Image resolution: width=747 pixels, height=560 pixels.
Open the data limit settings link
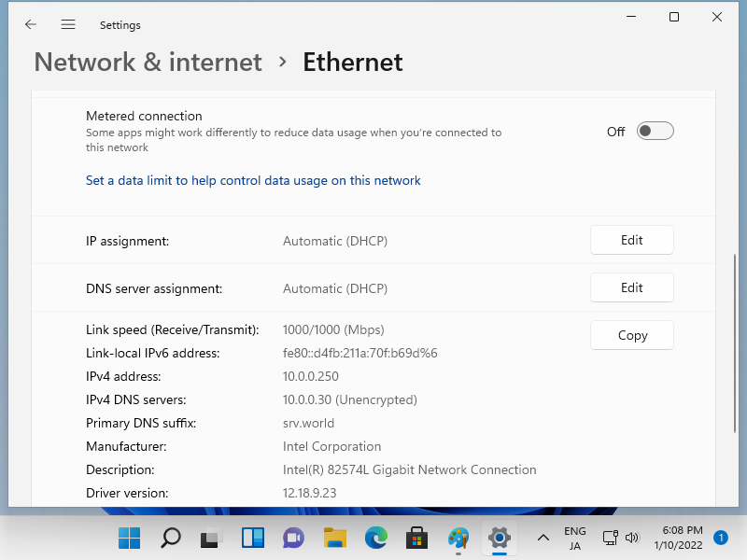pos(253,180)
